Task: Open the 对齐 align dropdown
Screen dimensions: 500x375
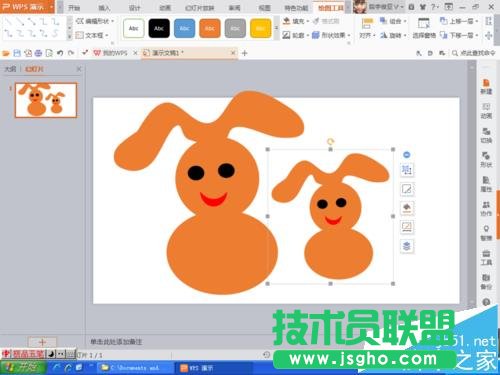Action: pos(367,28)
